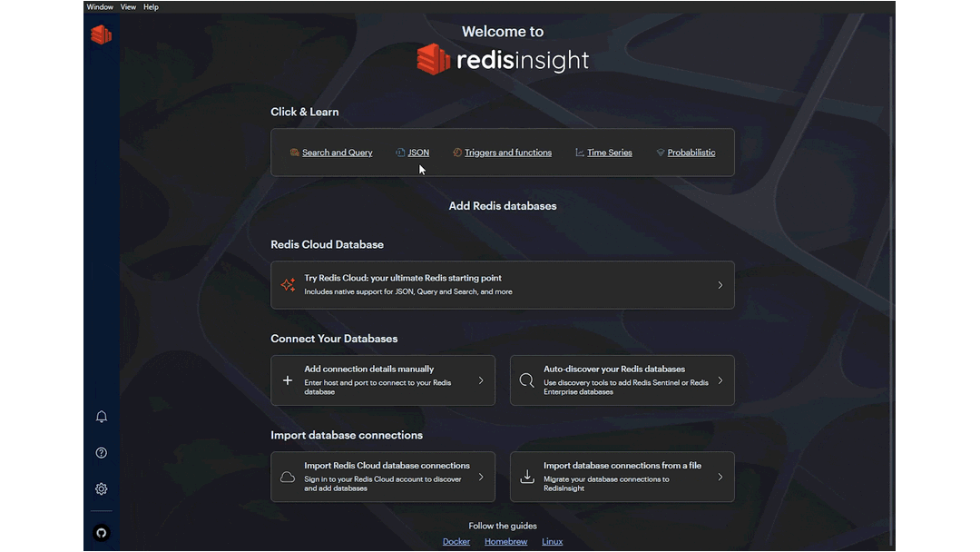The height and width of the screenshot is (552, 980).
Task: Click the chevron on Import Redis Cloud database connections
Action: coord(481,477)
